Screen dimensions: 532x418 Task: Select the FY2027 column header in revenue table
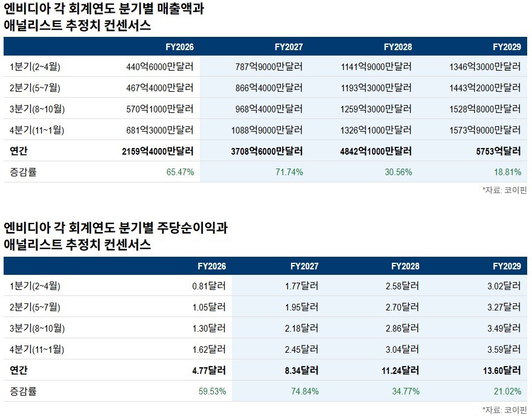click(x=289, y=47)
